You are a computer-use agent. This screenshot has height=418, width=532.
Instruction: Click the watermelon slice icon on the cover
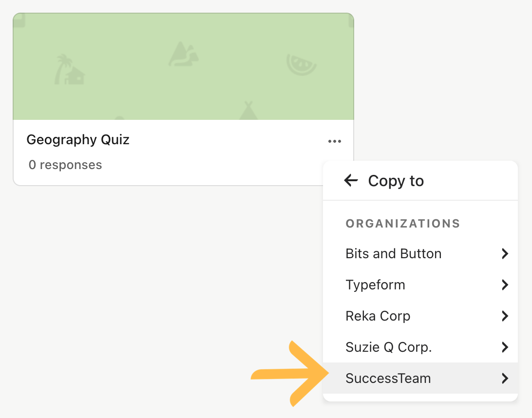click(x=301, y=64)
